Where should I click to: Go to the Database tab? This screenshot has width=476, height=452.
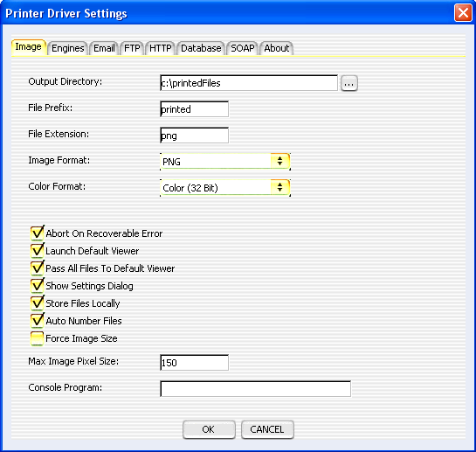click(201, 48)
